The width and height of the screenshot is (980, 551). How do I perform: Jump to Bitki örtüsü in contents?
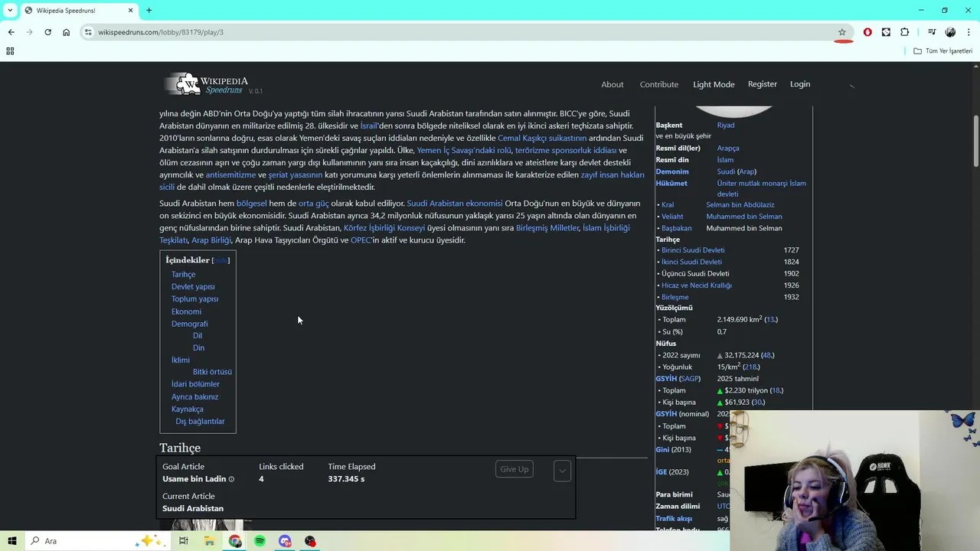212,371
